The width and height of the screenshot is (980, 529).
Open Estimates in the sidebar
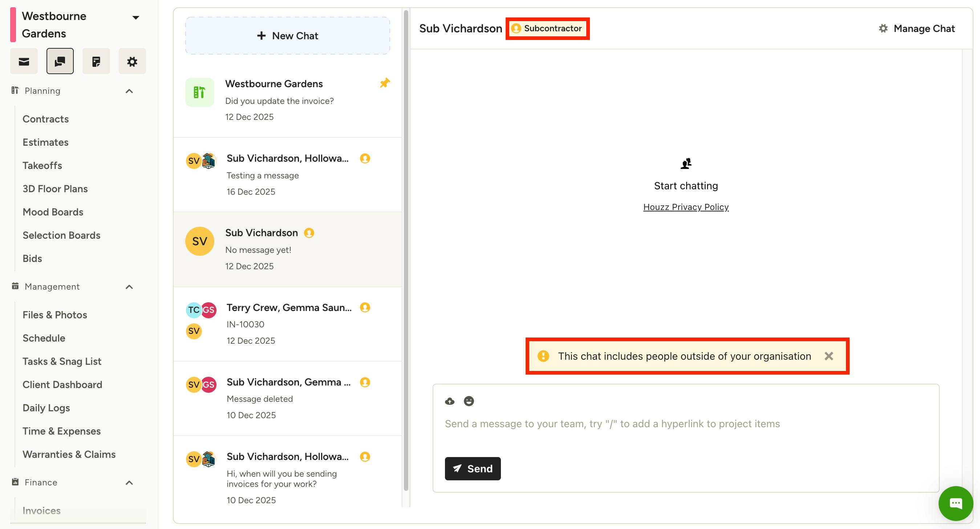[46, 142]
